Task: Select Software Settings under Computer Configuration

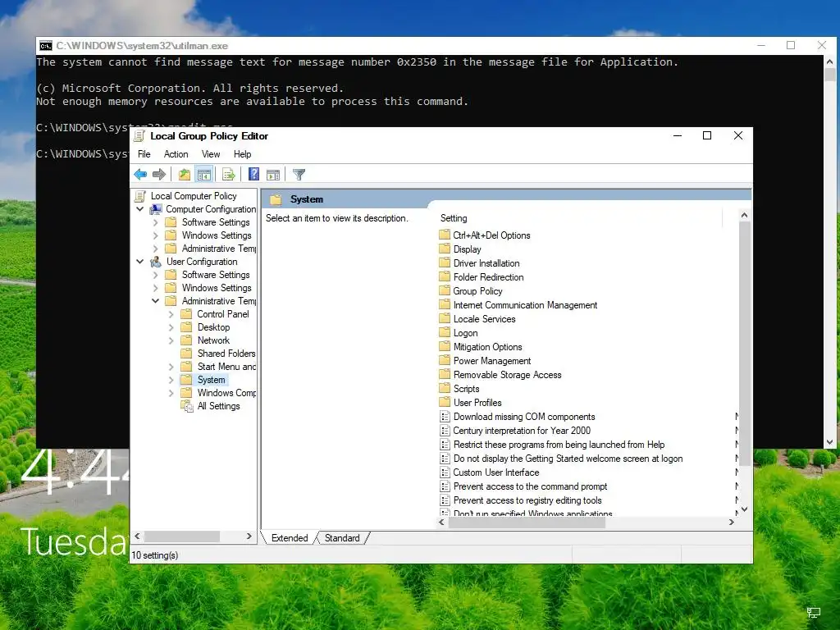Action: [x=216, y=221]
